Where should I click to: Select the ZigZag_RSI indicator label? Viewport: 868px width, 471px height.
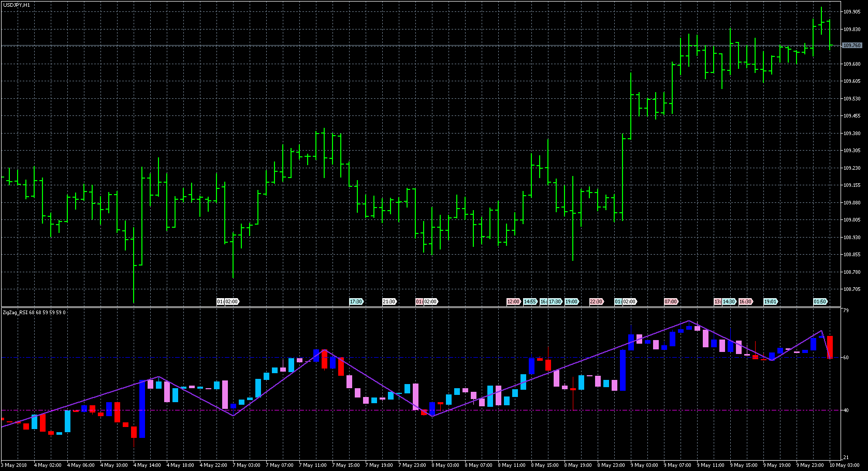(34, 313)
